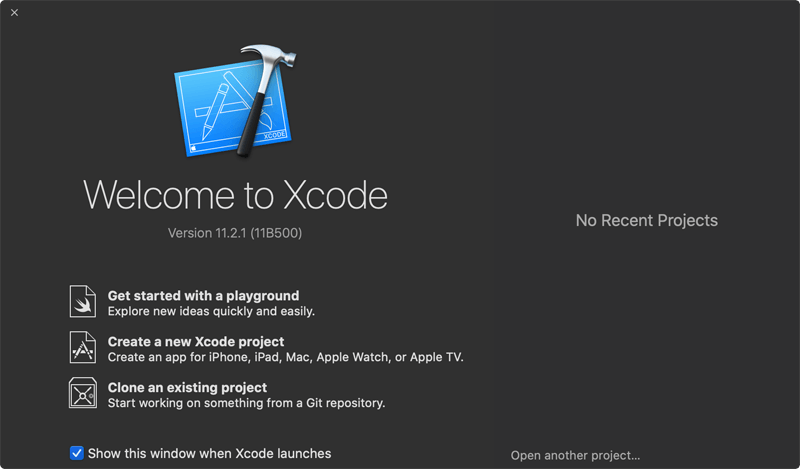This screenshot has height=469, width=800.
Task: Uncheck Show this window when Xcode launches
Action: (x=77, y=453)
